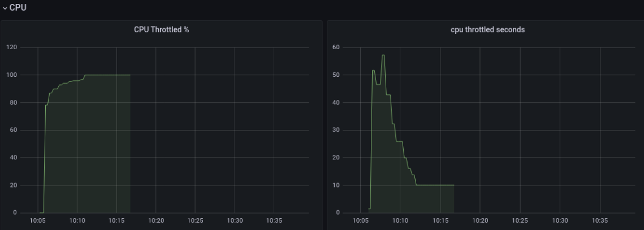Open the CPU Throttled % panel title menu
644x230 pixels.
click(x=161, y=29)
